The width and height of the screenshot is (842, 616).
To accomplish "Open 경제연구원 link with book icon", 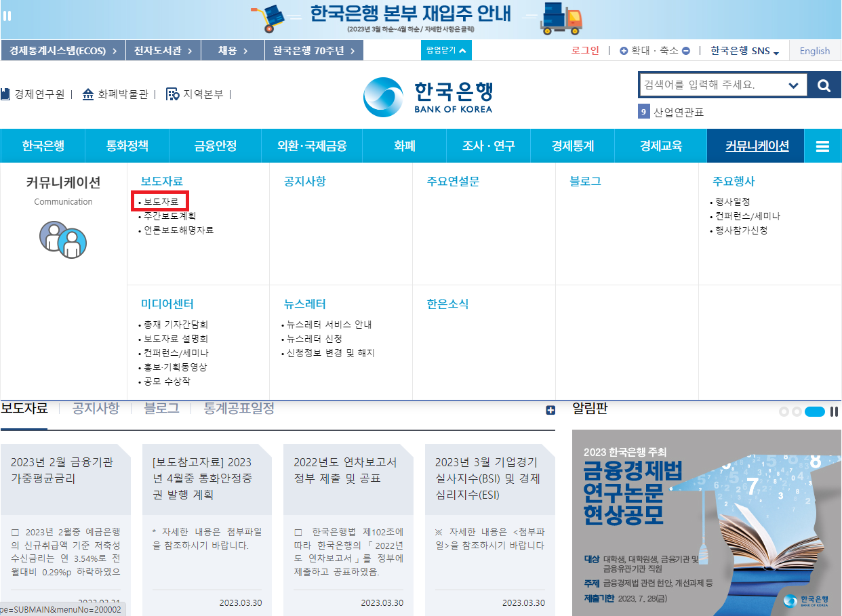I will coord(33,94).
